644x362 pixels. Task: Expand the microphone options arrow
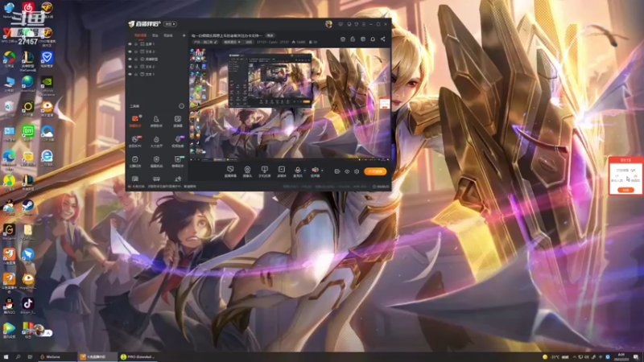(304, 171)
